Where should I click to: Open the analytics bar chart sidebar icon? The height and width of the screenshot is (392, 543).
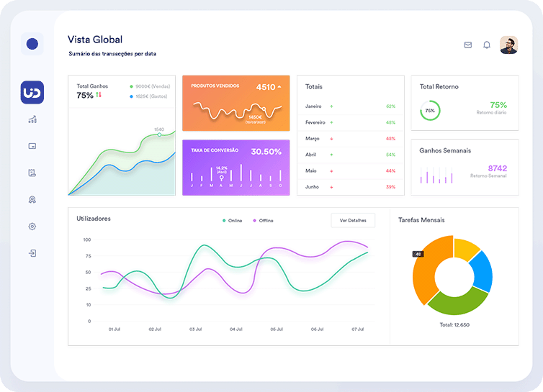pos(32,119)
